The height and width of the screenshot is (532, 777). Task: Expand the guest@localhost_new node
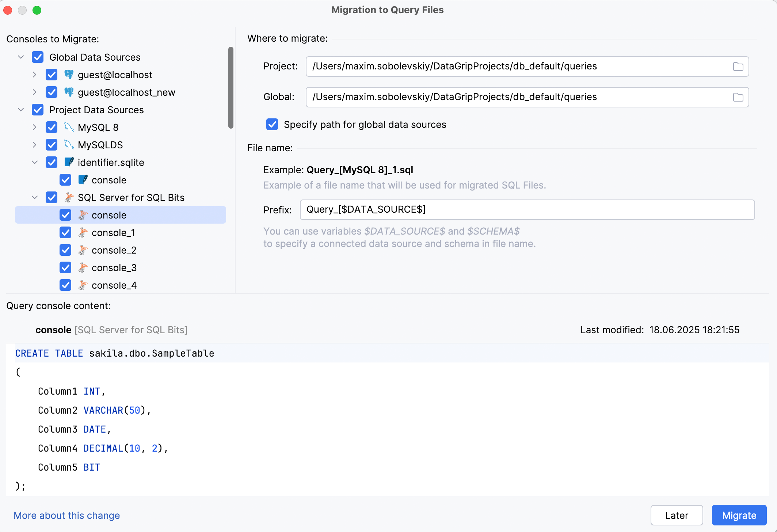point(35,92)
